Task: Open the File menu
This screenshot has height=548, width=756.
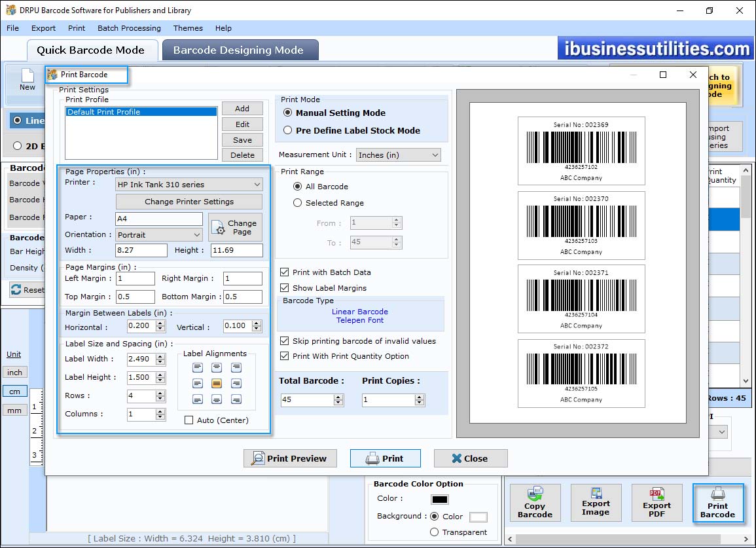Action: pyautogui.click(x=12, y=28)
